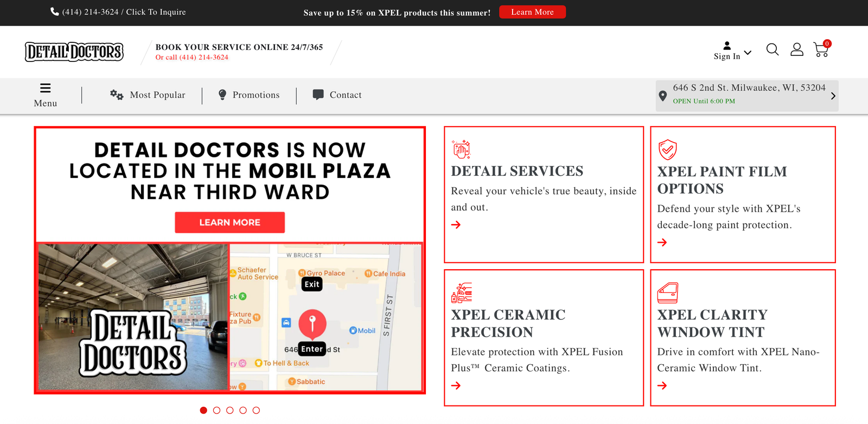The width and height of the screenshot is (868, 424).
Task: Click the cart item count badge
Action: click(827, 43)
